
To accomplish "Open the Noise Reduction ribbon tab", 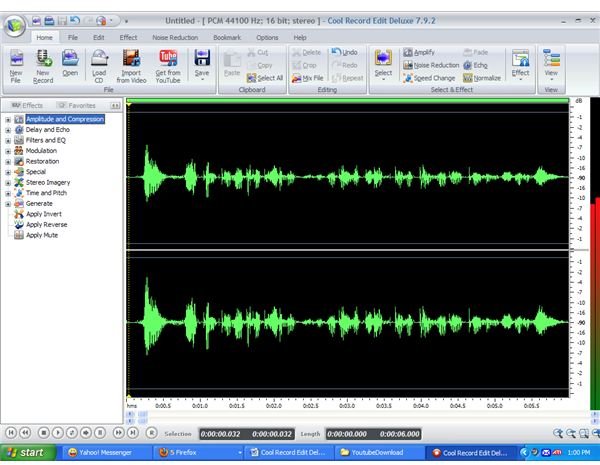I will click(175, 38).
